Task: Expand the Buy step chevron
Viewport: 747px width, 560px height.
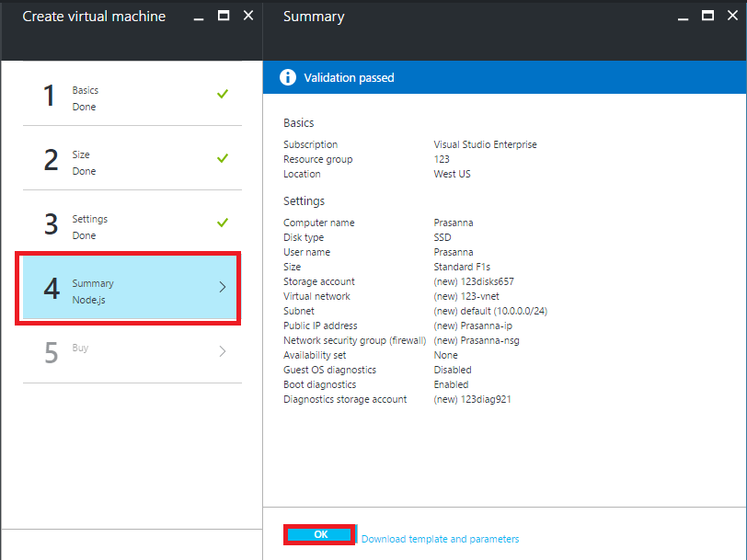Action: 223,351
